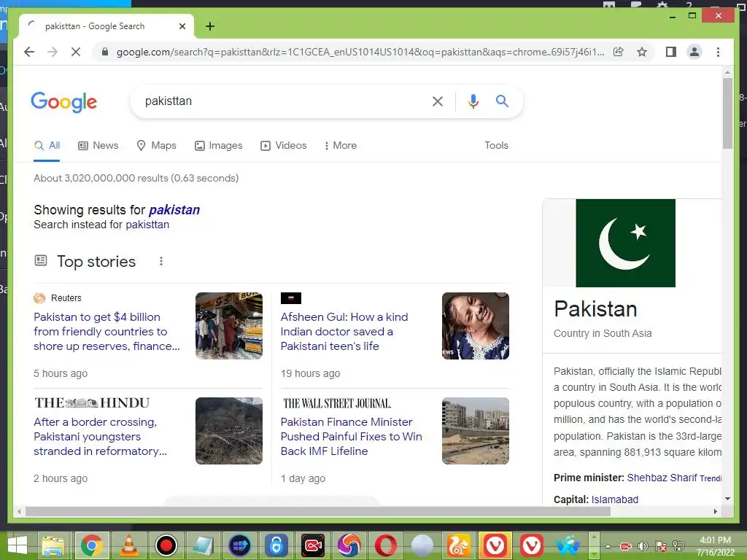Go back to the previous page

tap(29, 52)
